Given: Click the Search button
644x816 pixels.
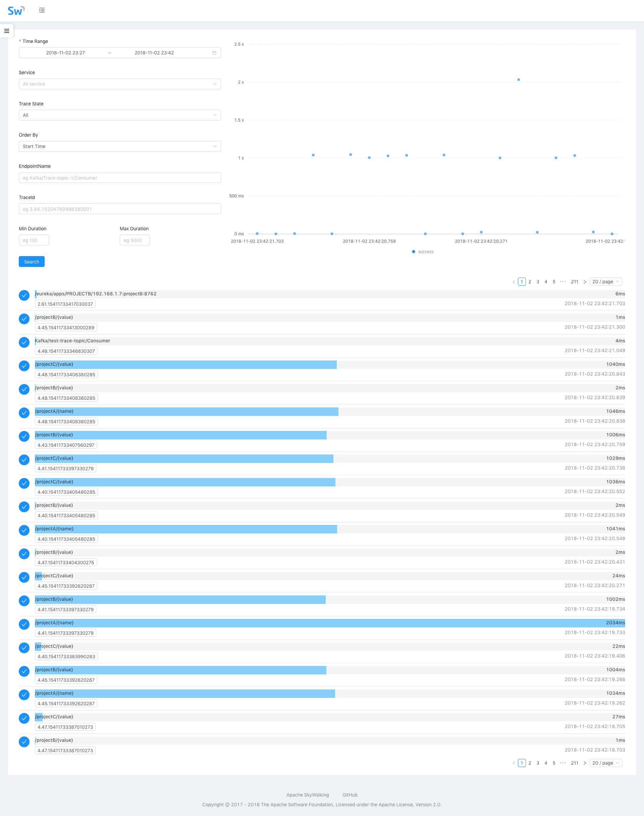Looking at the screenshot, I should coord(32,262).
